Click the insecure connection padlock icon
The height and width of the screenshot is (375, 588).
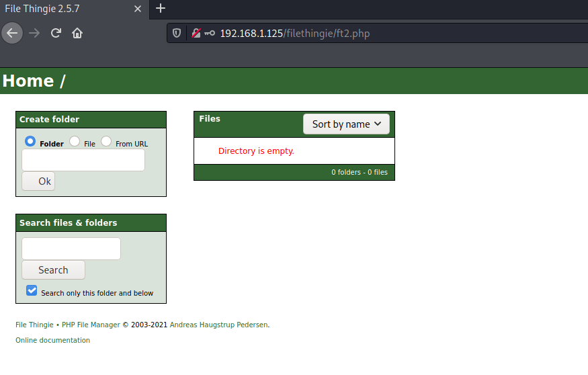[x=196, y=33]
